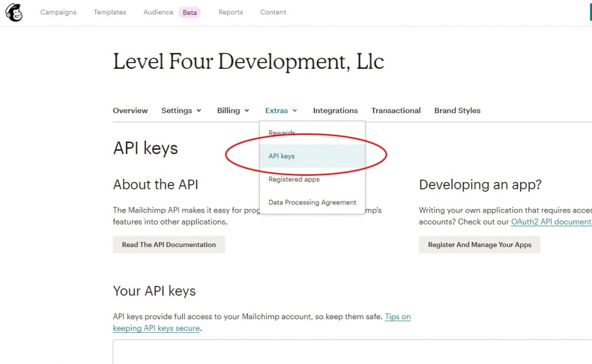Choose Registered apps from Extras menu
Viewport: 592px width, 364px height.
[x=294, y=179]
